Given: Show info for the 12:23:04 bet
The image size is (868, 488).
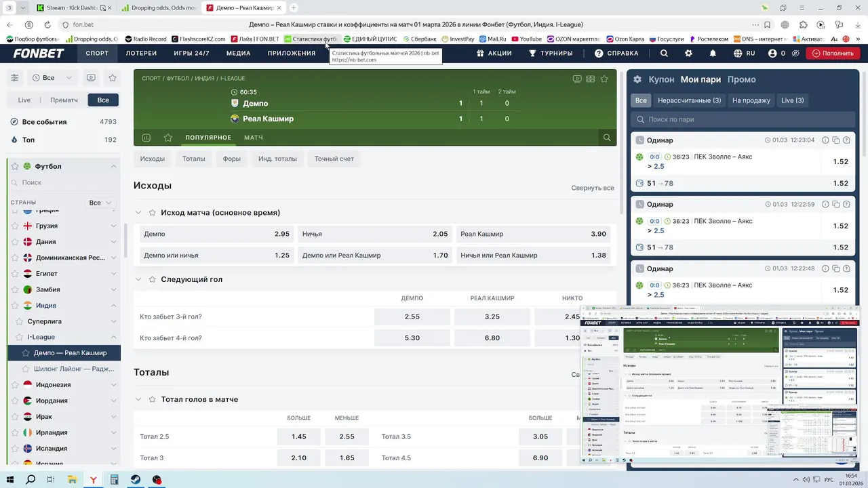Looking at the screenshot, I should pyautogui.click(x=825, y=140).
